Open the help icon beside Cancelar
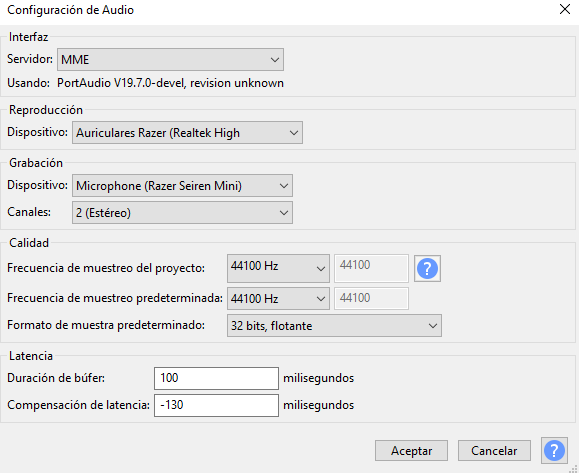Image resolution: width=579 pixels, height=473 pixels. 554,450
